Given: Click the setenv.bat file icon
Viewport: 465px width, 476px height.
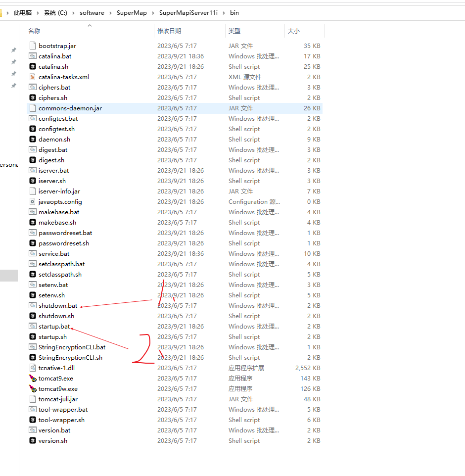Looking at the screenshot, I should point(33,285).
